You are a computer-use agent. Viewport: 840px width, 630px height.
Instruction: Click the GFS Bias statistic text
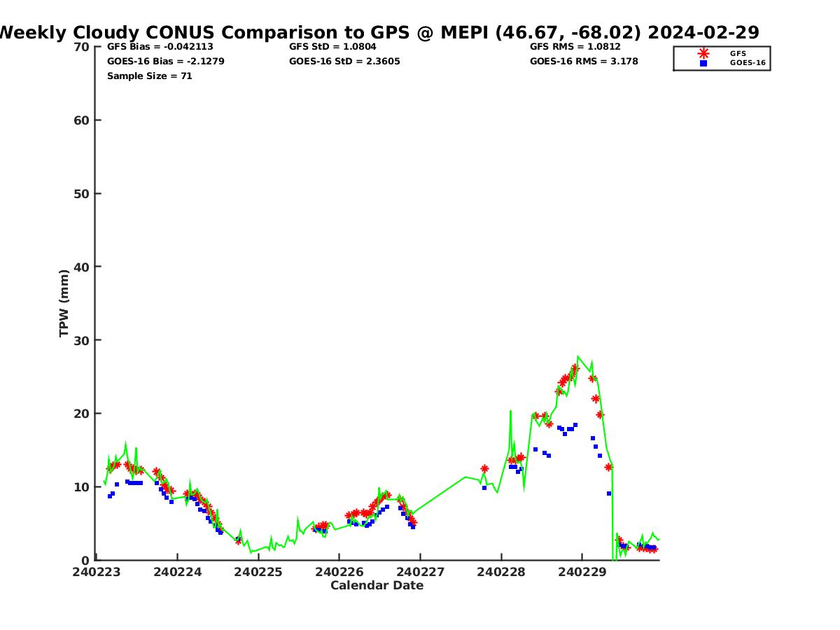coord(160,47)
